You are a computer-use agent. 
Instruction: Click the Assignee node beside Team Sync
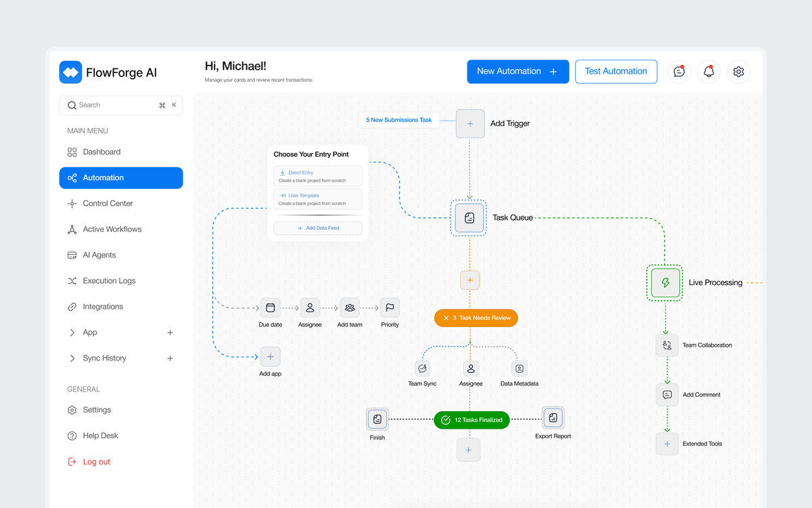(471, 368)
